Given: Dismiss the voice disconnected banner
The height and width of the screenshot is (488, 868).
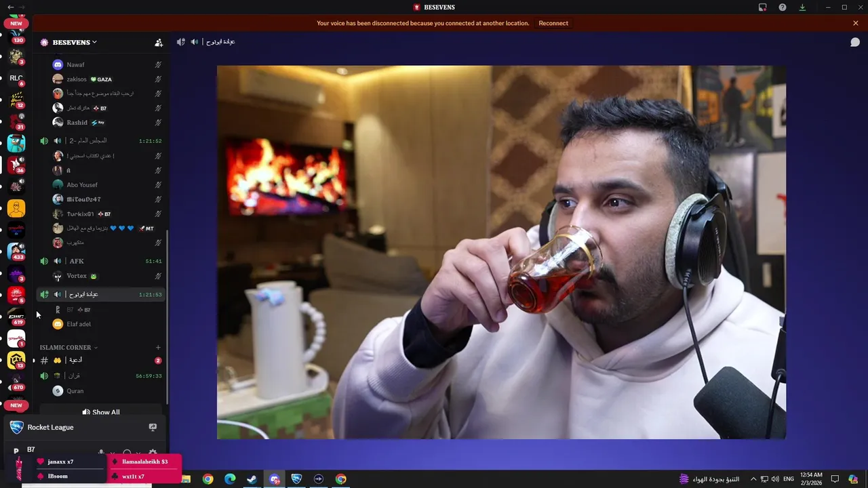Looking at the screenshot, I should [856, 23].
